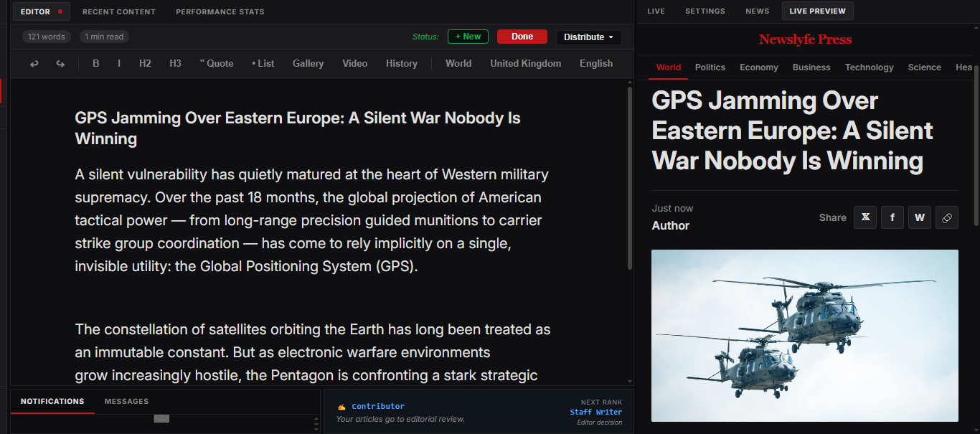
Task: Select Technology in preview navigation
Action: pyautogui.click(x=869, y=67)
